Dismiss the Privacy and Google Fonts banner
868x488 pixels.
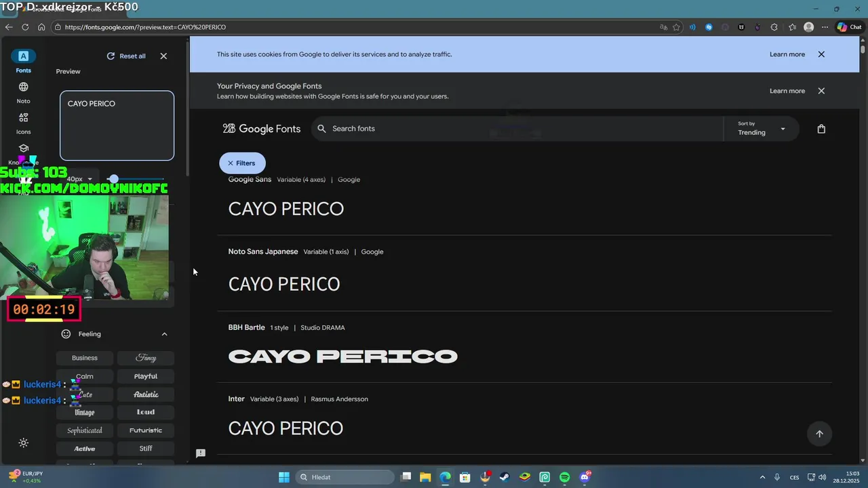pos(821,91)
